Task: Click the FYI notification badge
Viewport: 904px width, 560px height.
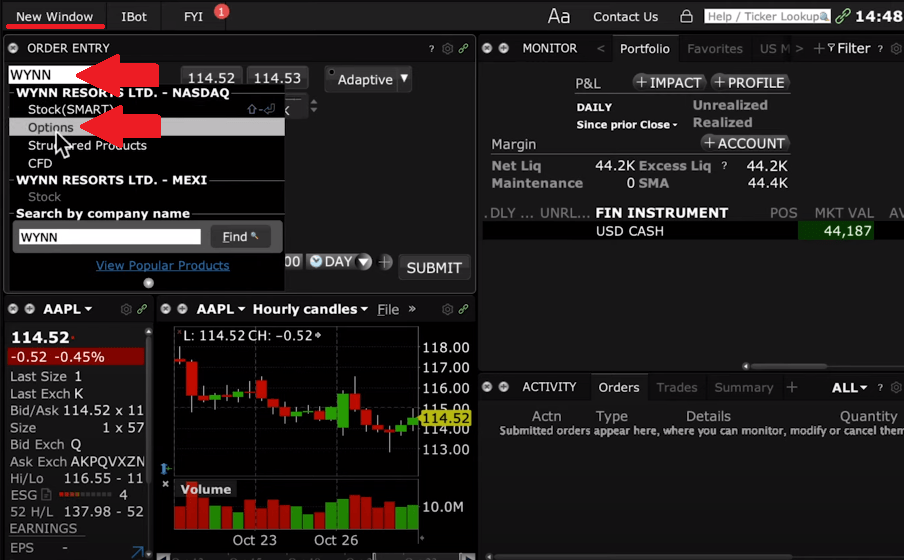Action: tap(221, 11)
